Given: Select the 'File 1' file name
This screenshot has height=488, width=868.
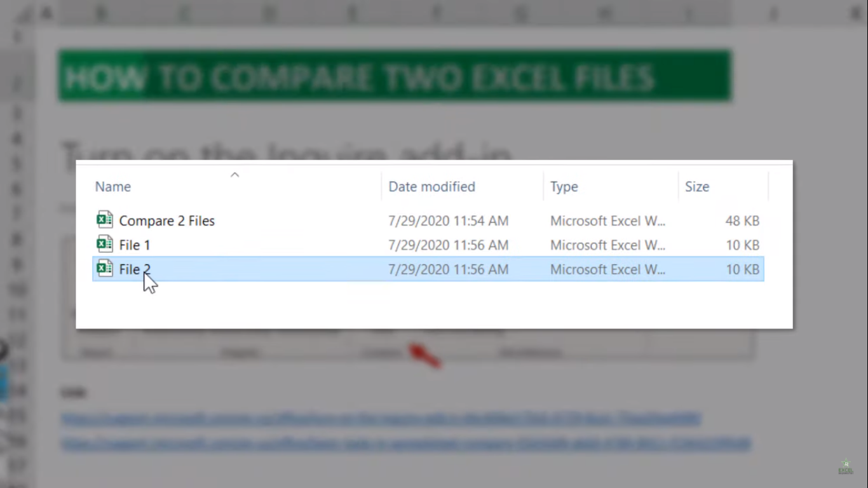Looking at the screenshot, I should click(135, 245).
